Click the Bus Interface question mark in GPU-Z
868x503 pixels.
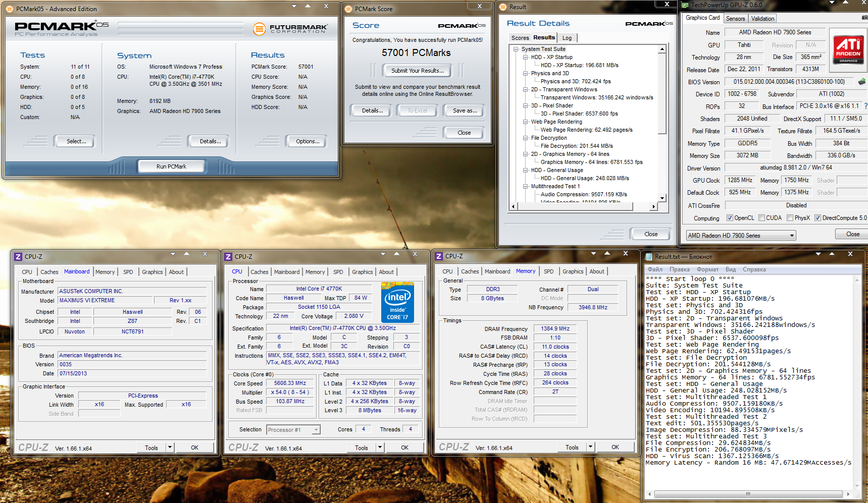pyautogui.click(x=865, y=106)
